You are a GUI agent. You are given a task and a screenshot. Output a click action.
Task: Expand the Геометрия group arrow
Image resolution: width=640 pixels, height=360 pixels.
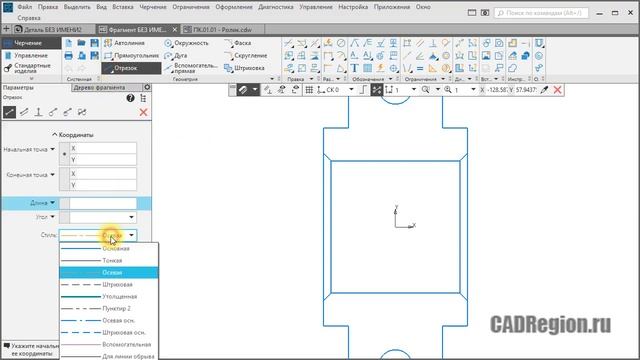[272, 79]
